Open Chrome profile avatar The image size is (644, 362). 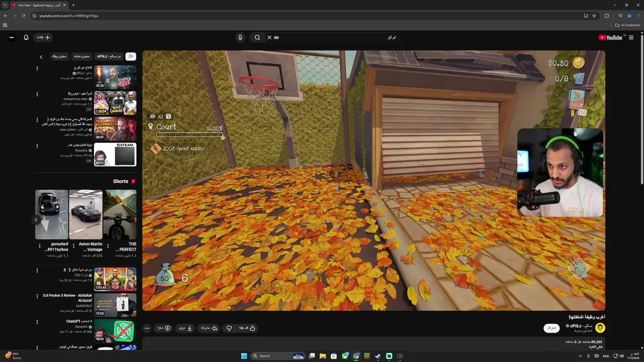point(629,16)
